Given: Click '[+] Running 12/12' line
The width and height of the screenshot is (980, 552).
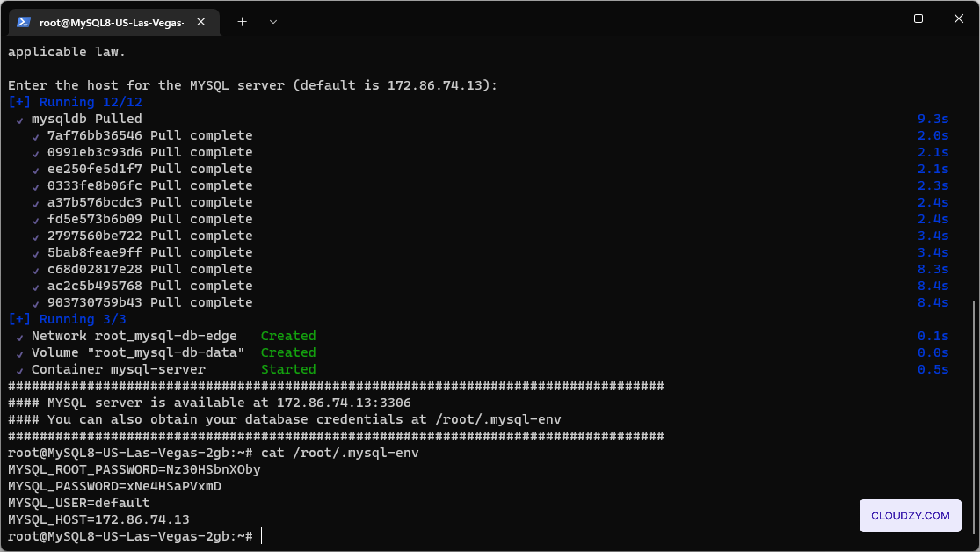Looking at the screenshot, I should 75,102.
